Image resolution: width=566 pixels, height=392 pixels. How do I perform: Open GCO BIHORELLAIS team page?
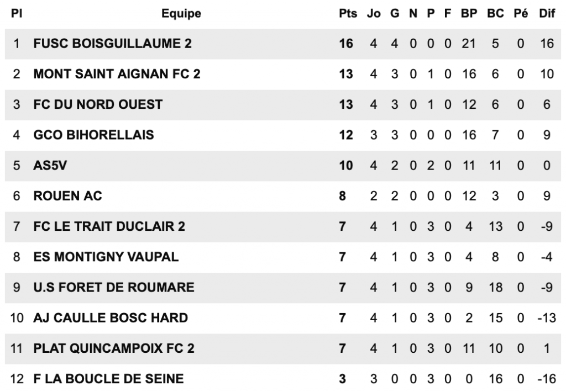[x=93, y=135]
